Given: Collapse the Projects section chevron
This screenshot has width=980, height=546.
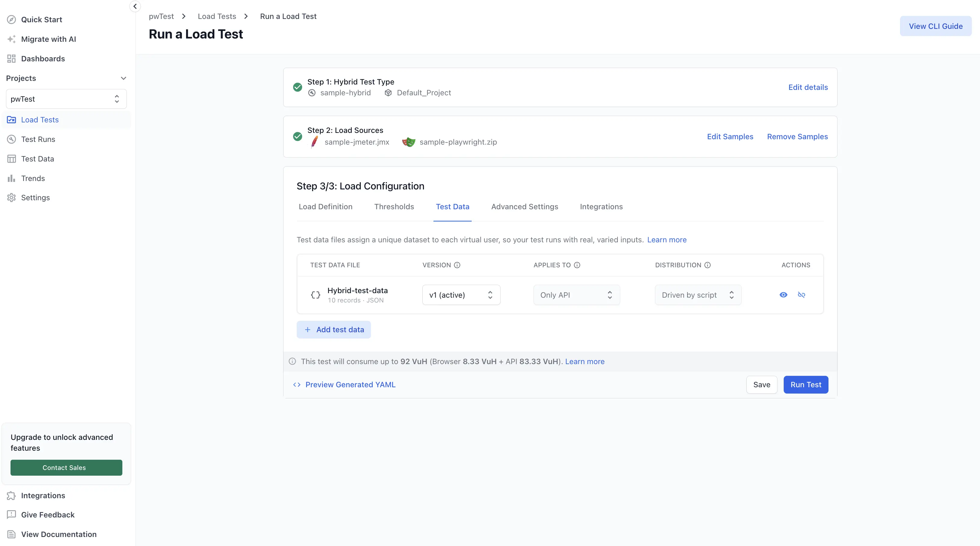Looking at the screenshot, I should click(x=123, y=78).
